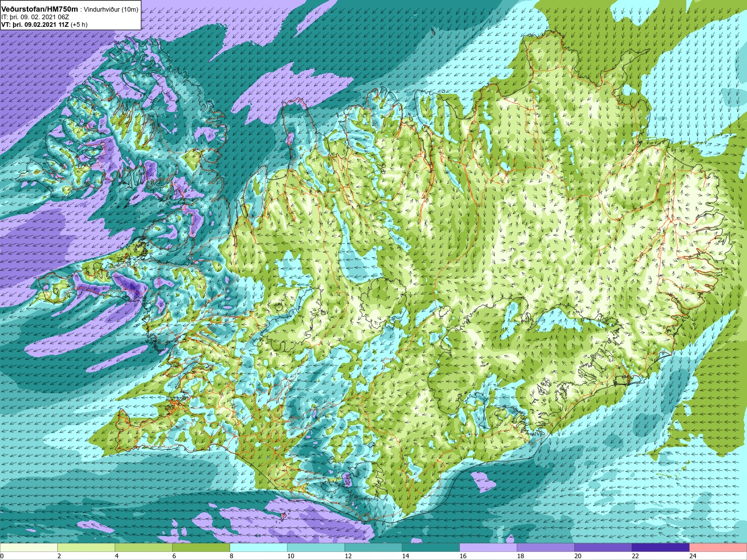This screenshot has width=747, height=560.
Task: Select the green 6–8 legend swatch
Action: click(x=201, y=548)
